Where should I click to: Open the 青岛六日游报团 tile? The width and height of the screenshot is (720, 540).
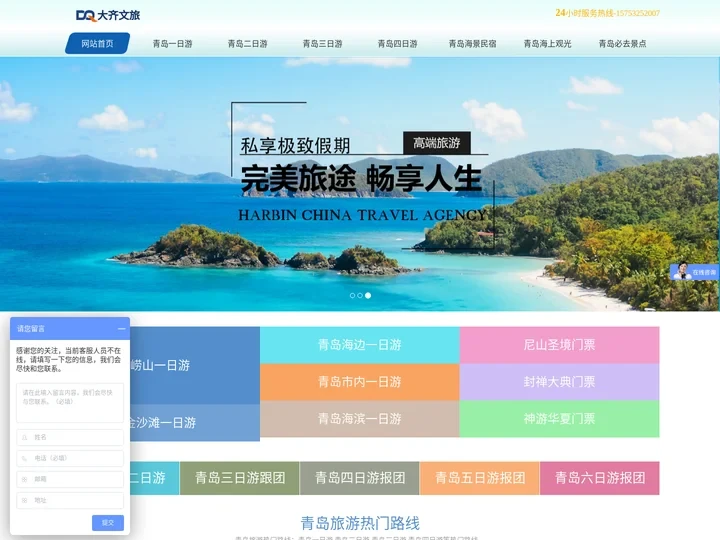tap(600, 478)
